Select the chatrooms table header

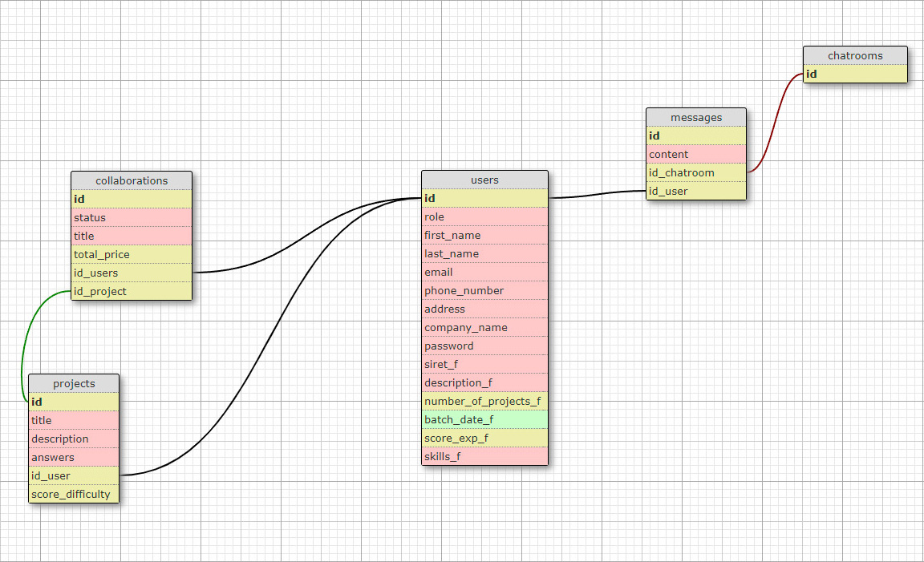tap(855, 55)
